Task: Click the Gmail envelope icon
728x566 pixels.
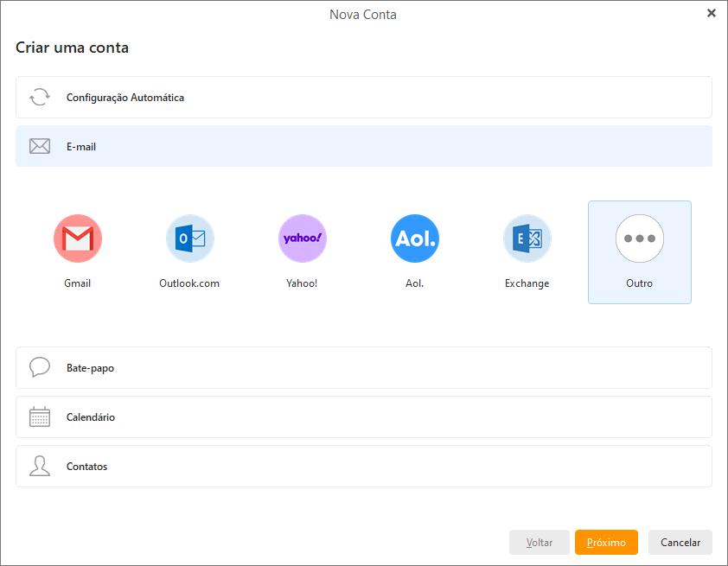Action: point(78,238)
